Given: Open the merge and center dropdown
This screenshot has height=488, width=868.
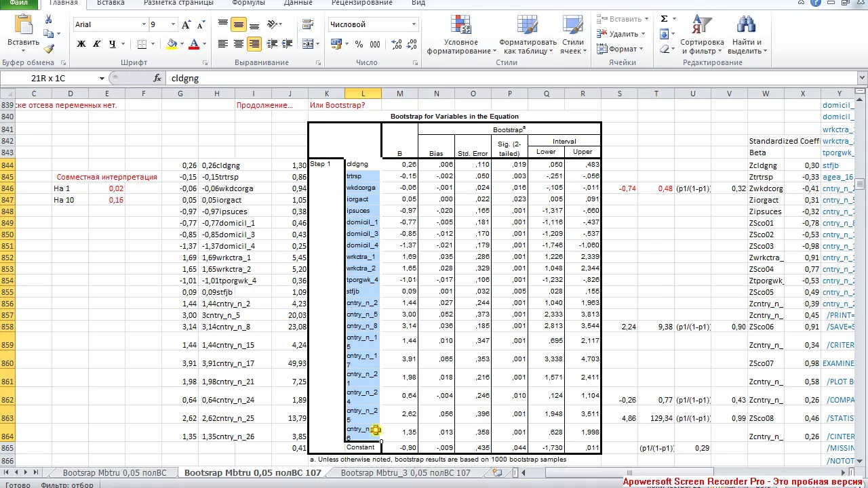Looking at the screenshot, I should (x=317, y=44).
